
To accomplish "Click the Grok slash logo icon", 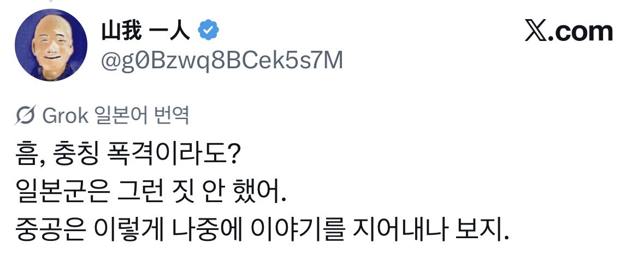I will tap(26, 116).
